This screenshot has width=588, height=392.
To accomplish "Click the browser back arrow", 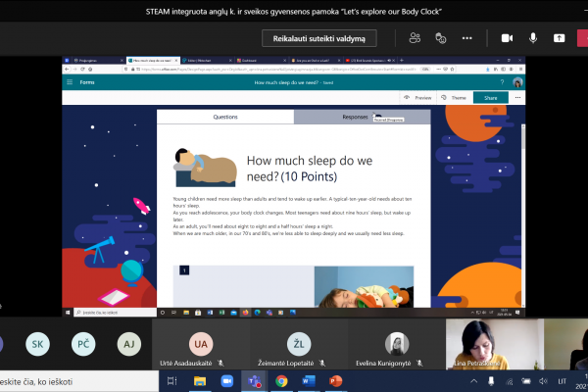I will tap(67, 69).
